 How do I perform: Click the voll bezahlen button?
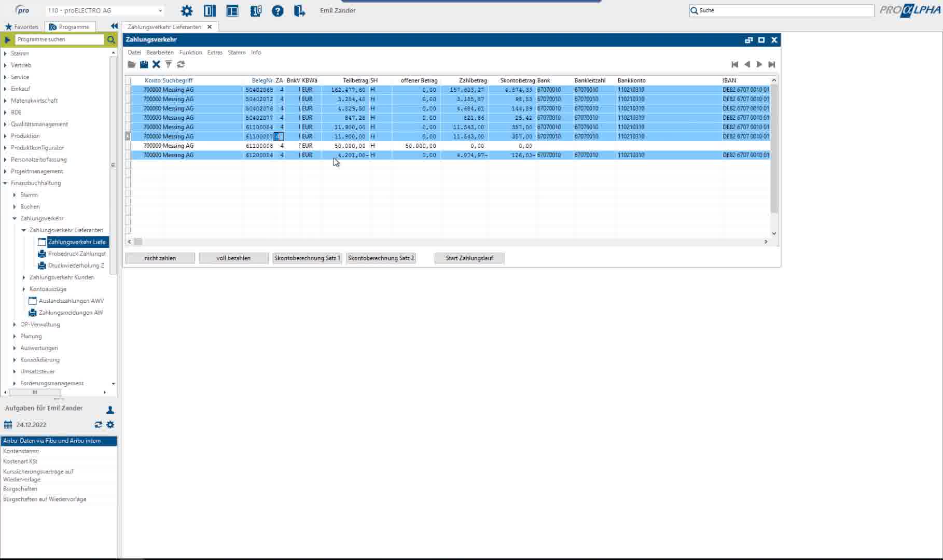point(233,258)
